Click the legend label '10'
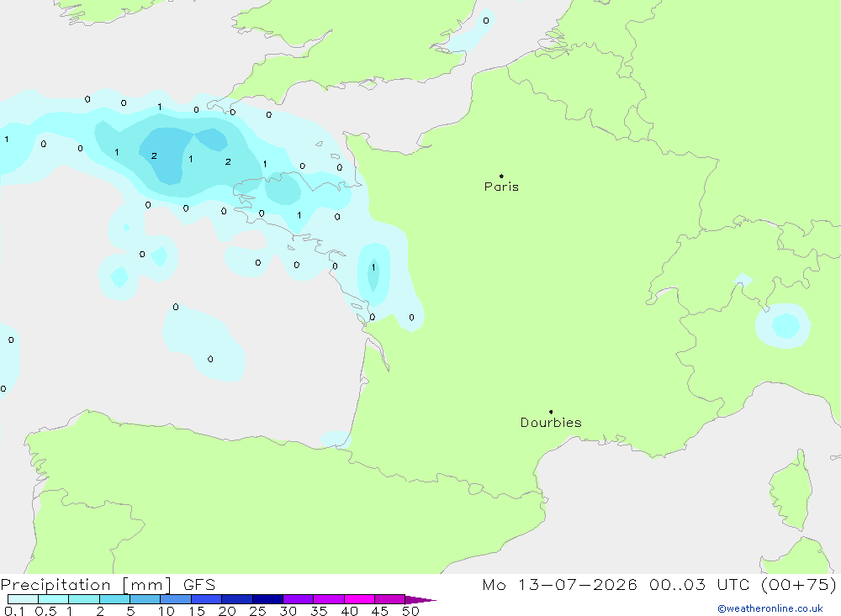The image size is (841, 616). pyautogui.click(x=166, y=611)
